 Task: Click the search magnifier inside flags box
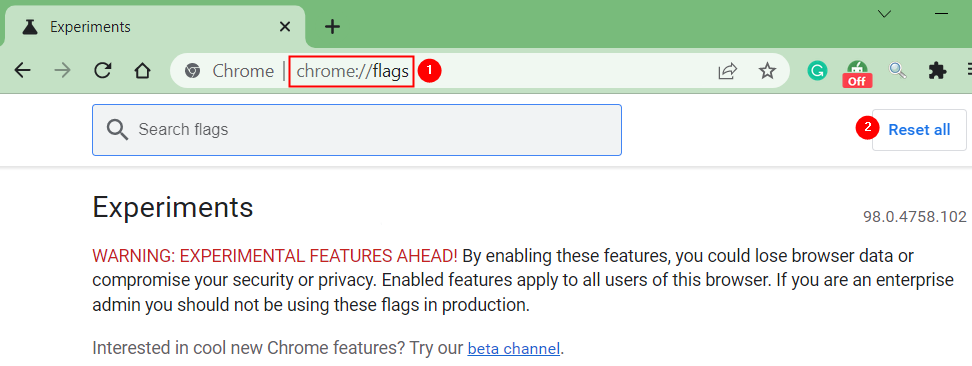tap(117, 130)
